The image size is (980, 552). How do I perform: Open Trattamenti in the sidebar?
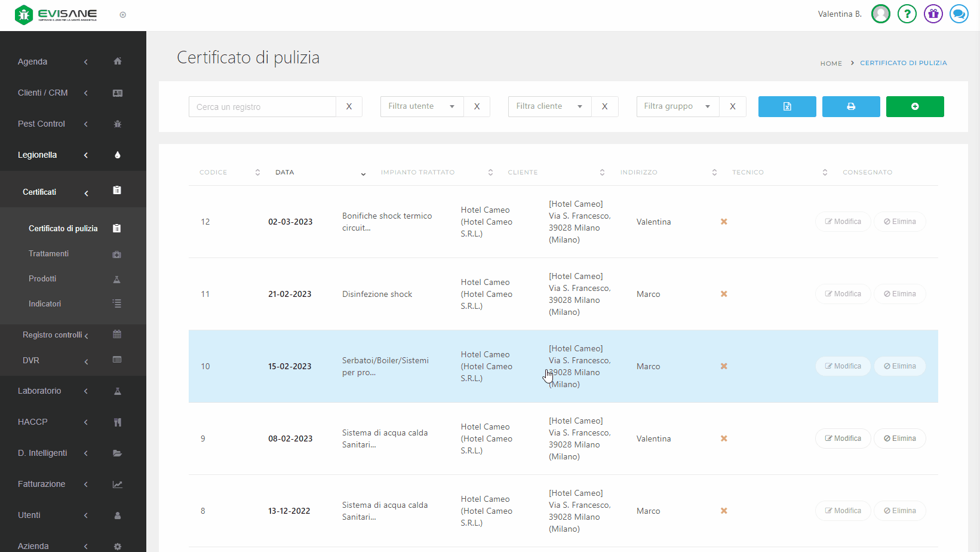point(48,254)
